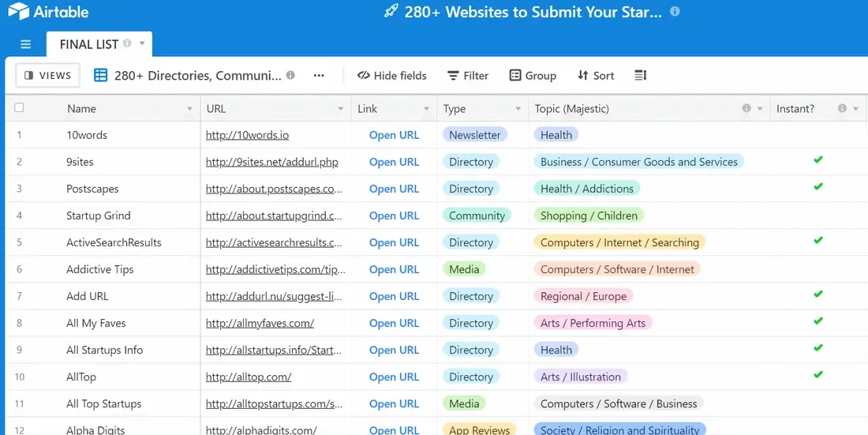Select row number 7
868x435 pixels.
tap(20, 297)
